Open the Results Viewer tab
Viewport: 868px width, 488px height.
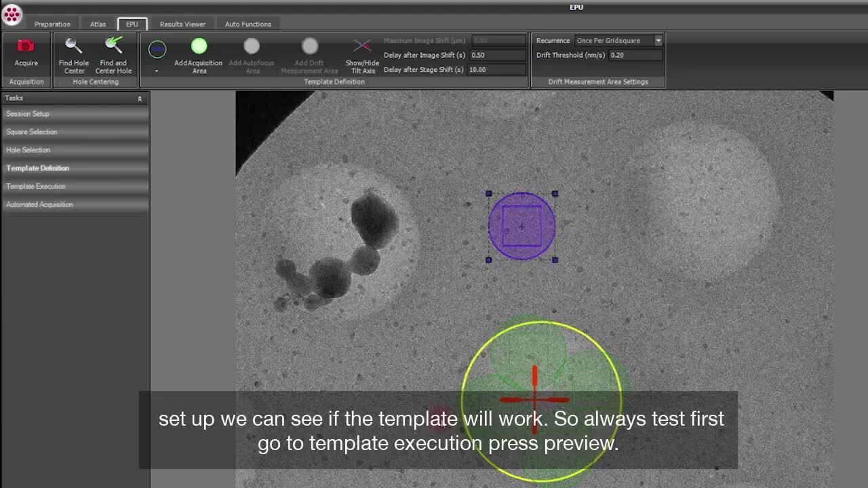(x=182, y=24)
